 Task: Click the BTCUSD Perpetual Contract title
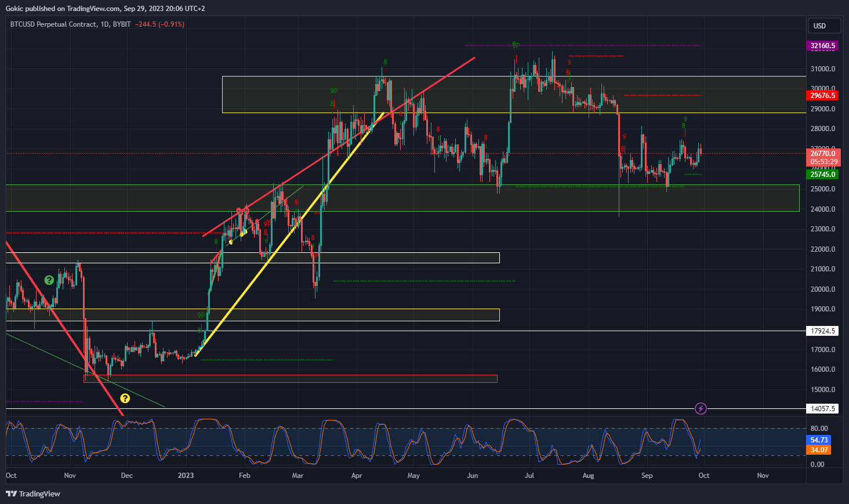[x=53, y=24]
